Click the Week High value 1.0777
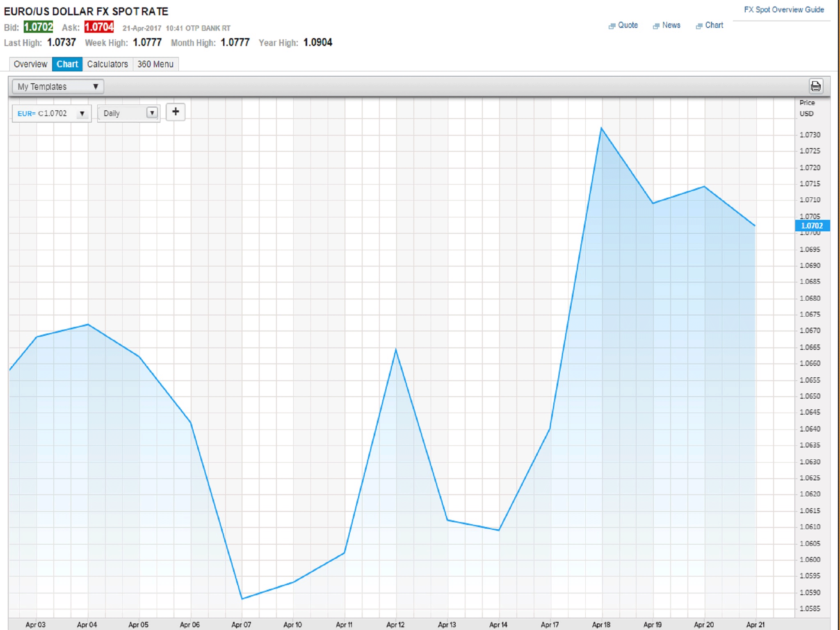Viewport: 840px width, 630px height. coord(147,42)
